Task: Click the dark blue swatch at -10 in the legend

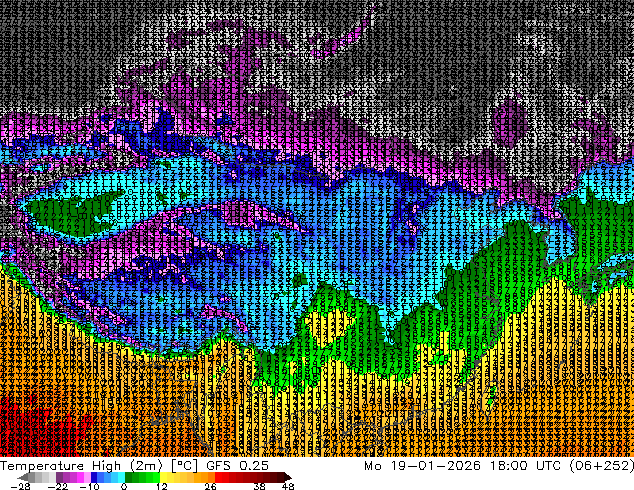Action: tap(94, 477)
